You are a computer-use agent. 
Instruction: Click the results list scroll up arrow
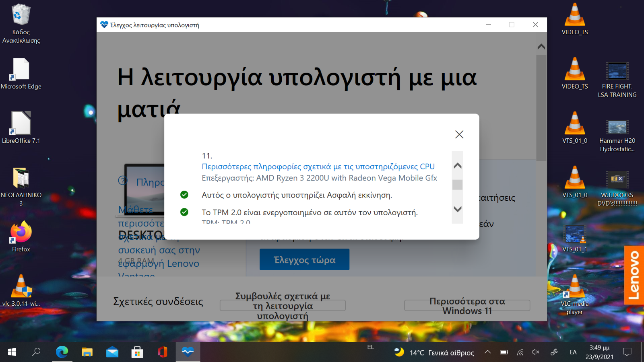point(458,166)
